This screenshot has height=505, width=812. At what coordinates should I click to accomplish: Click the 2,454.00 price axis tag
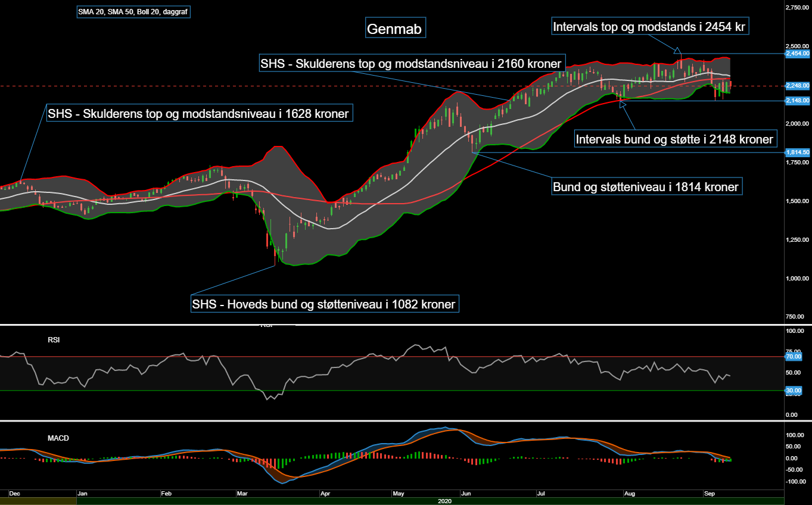click(798, 53)
